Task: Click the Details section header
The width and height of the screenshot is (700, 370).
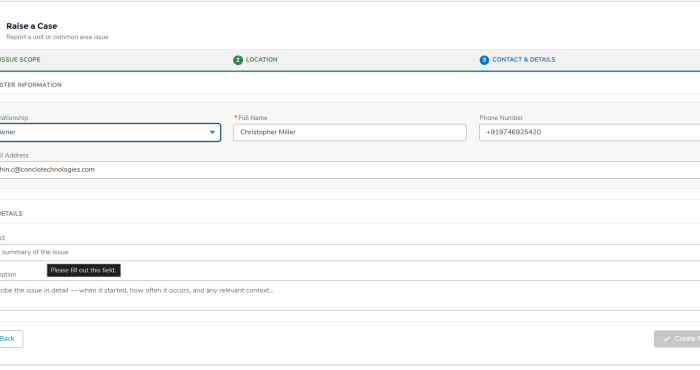Action: (11, 214)
